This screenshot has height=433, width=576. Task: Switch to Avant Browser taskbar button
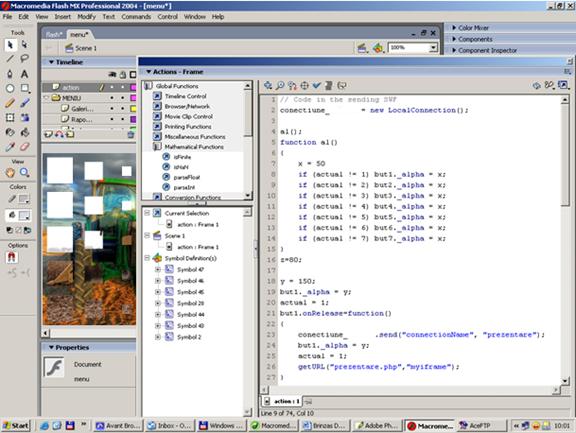coord(118,426)
